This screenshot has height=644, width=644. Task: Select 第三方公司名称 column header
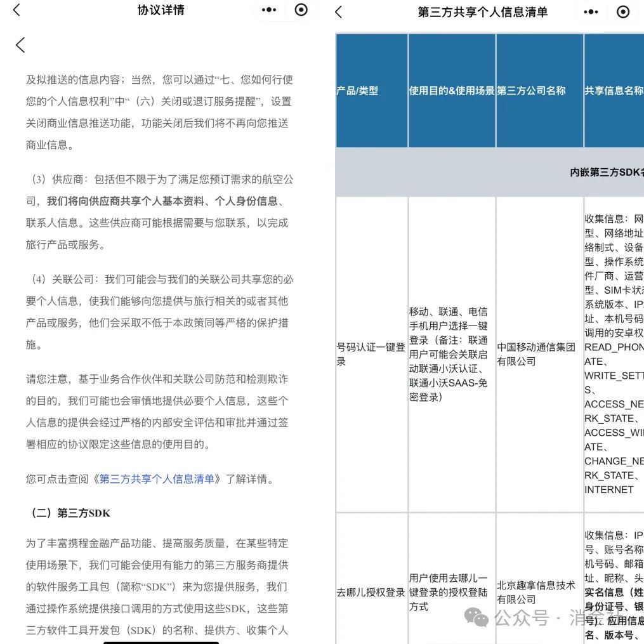540,90
